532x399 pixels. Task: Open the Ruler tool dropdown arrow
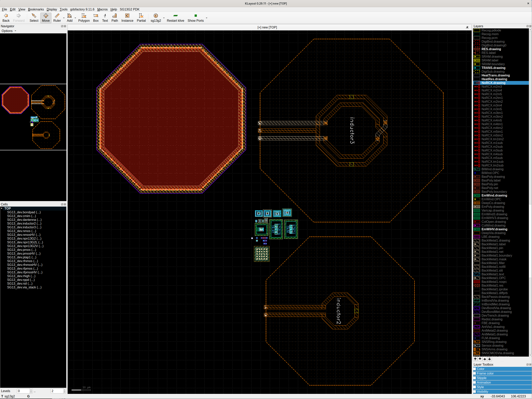64,18
